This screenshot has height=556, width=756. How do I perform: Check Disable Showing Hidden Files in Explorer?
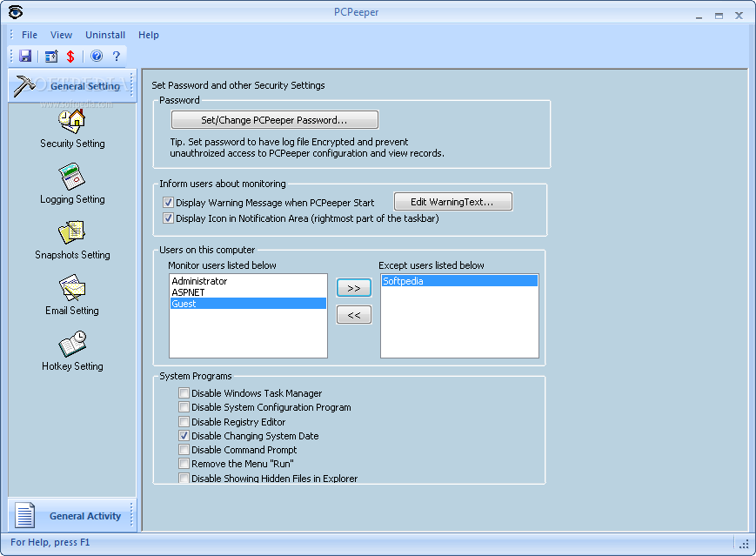coord(184,478)
